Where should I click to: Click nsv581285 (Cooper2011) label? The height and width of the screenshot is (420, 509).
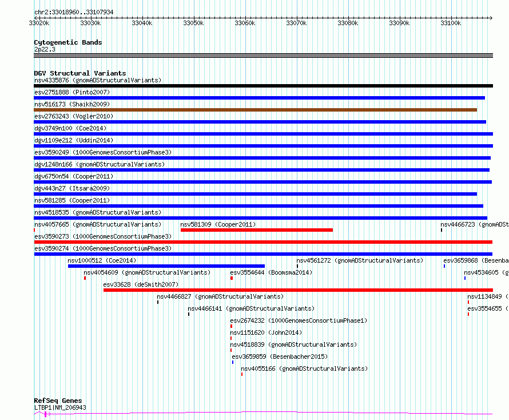tap(72, 200)
